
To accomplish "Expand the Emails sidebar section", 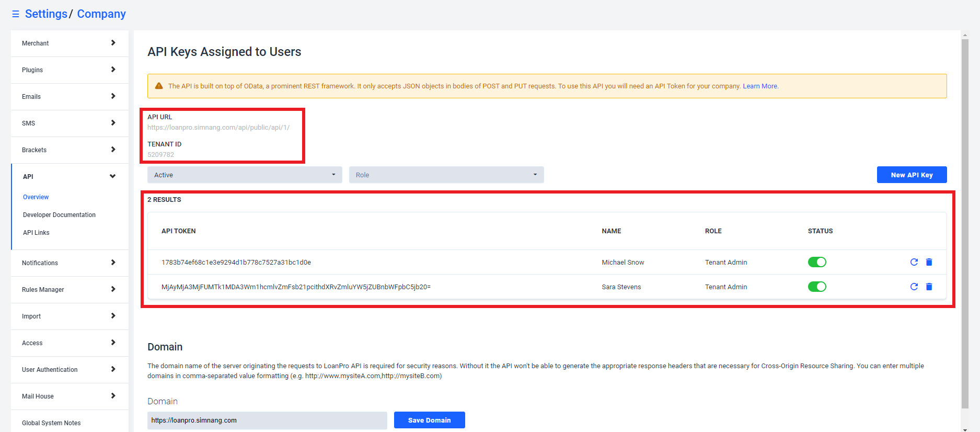I will [70, 97].
